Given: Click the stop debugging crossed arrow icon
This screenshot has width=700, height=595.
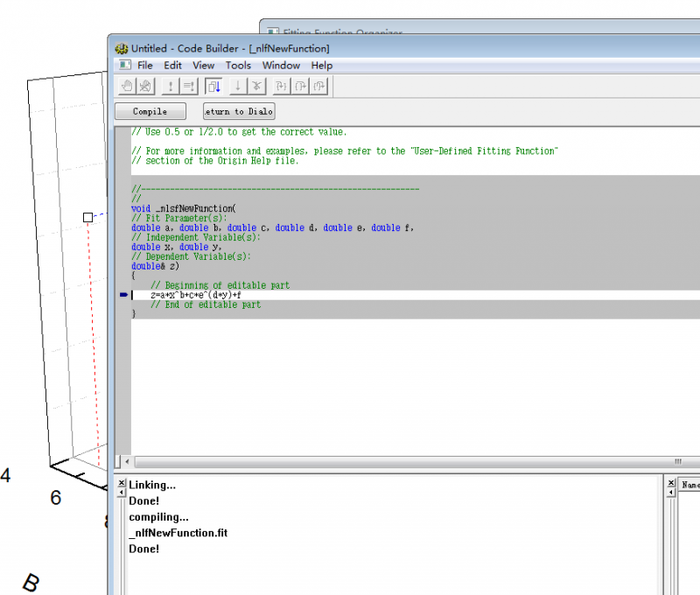Looking at the screenshot, I should click(x=256, y=86).
